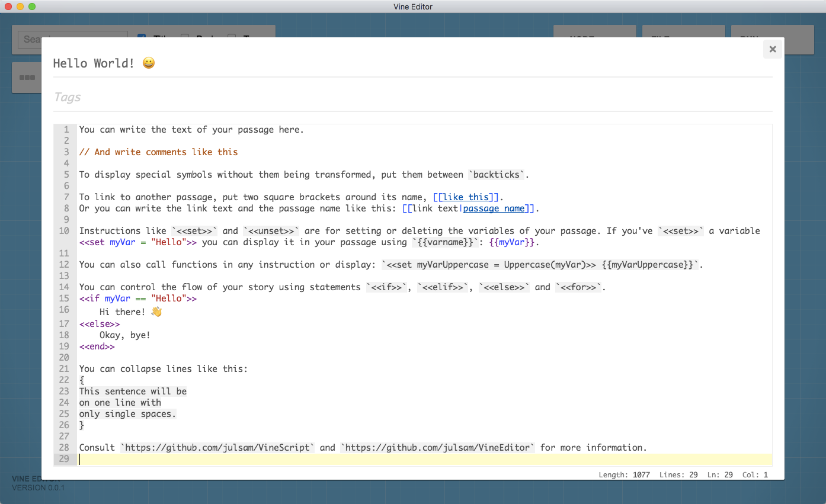
Task: Click "This sentence will be" on line 23
Action: click(133, 391)
